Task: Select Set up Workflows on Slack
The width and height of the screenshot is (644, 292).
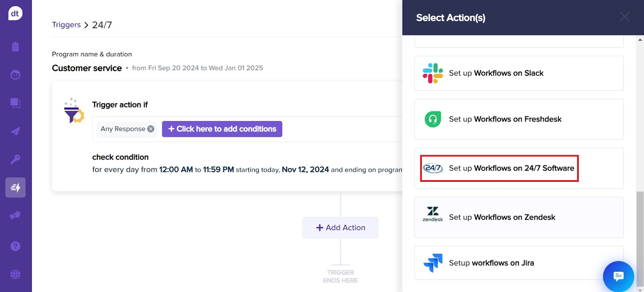Action: 519,73
